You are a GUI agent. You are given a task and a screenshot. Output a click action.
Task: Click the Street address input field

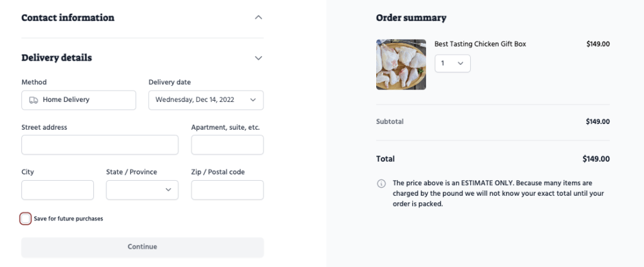100,145
